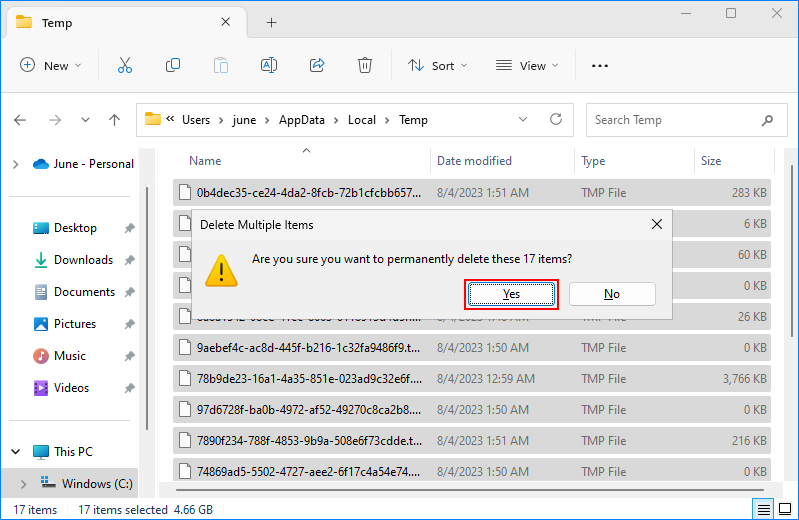The image size is (799, 520).
Task: Confirm deletion with Yes button
Action: [x=511, y=294]
